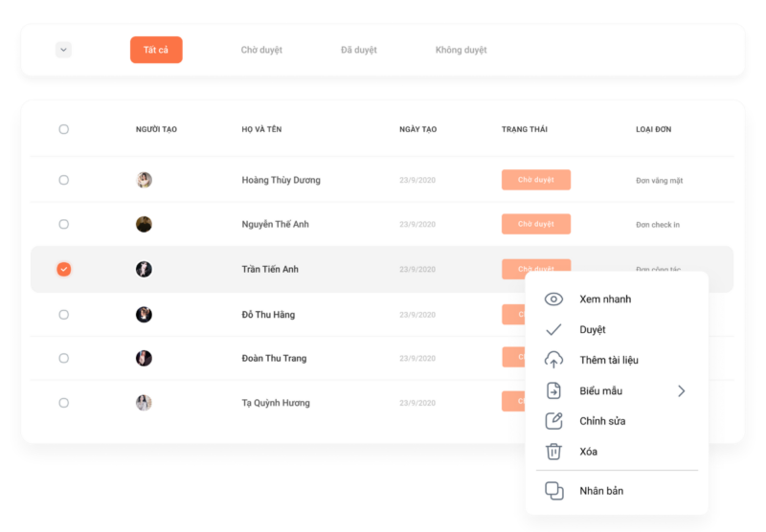Click the checkmark icon next to Duyệt

553,330
